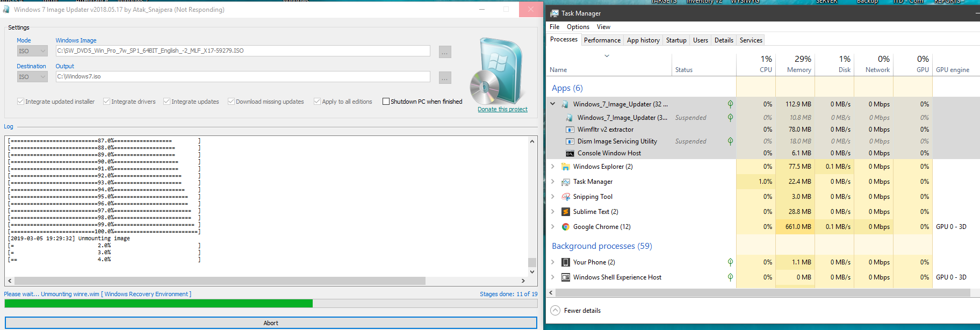Click the Task Manager process row icon

(x=565, y=182)
